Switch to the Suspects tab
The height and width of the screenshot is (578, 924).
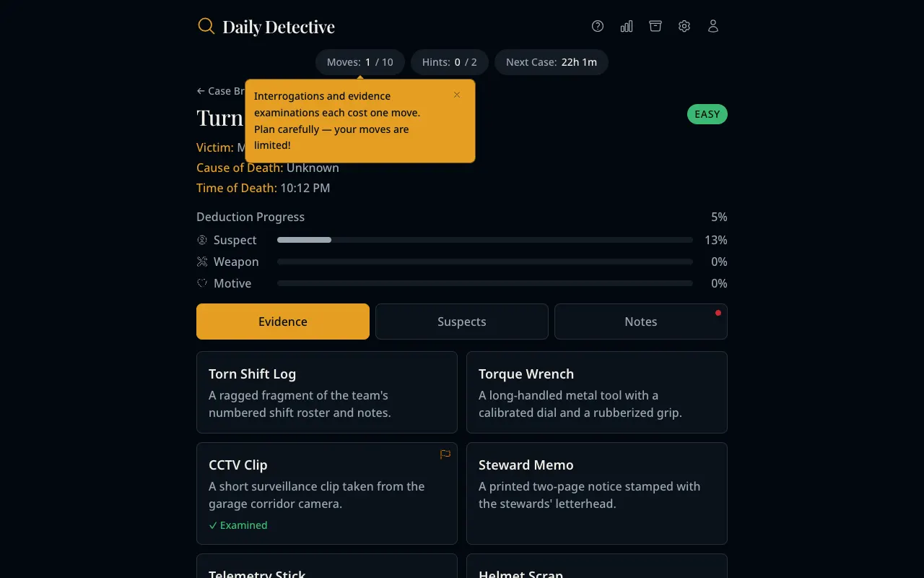coord(462,322)
